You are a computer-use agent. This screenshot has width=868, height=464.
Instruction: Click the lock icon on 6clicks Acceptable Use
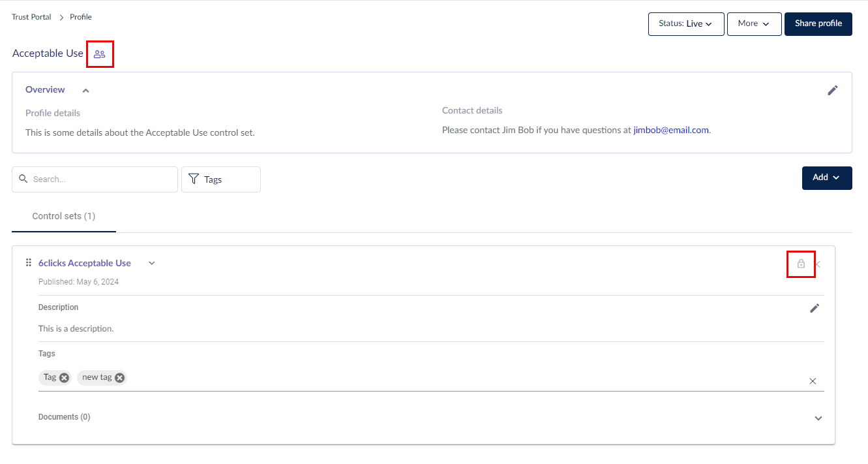(801, 264)
